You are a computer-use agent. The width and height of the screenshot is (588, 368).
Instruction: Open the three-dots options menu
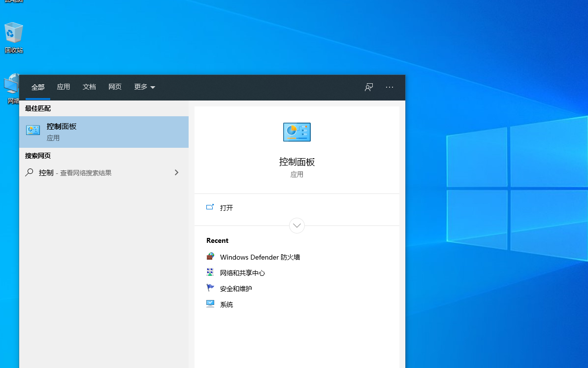click(390, 87)
